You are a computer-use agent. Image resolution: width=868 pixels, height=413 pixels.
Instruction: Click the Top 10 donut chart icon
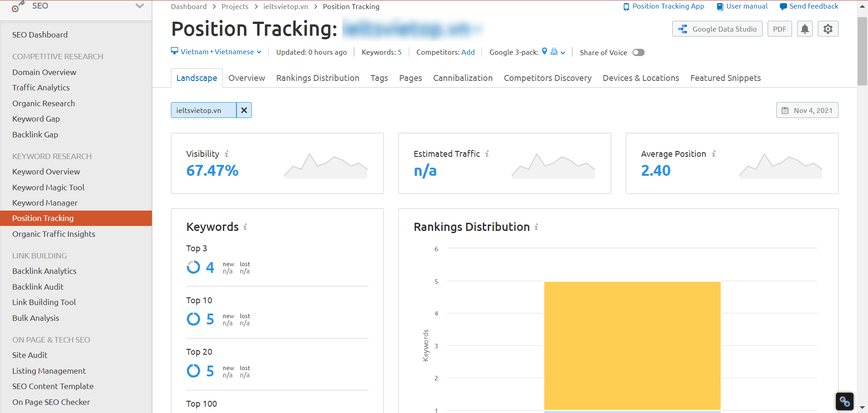(x=193, y=319)
